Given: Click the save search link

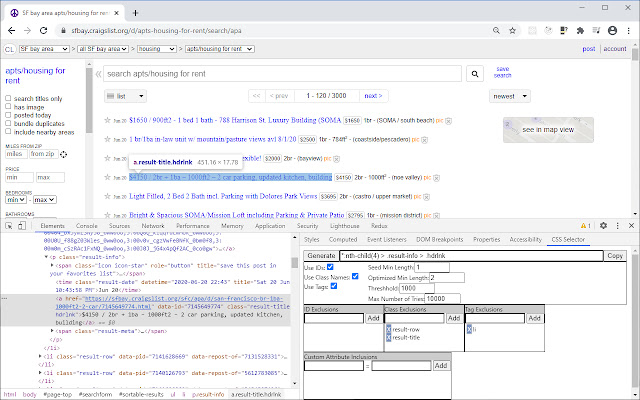Looking at the screenshot, I should [502, 72].
